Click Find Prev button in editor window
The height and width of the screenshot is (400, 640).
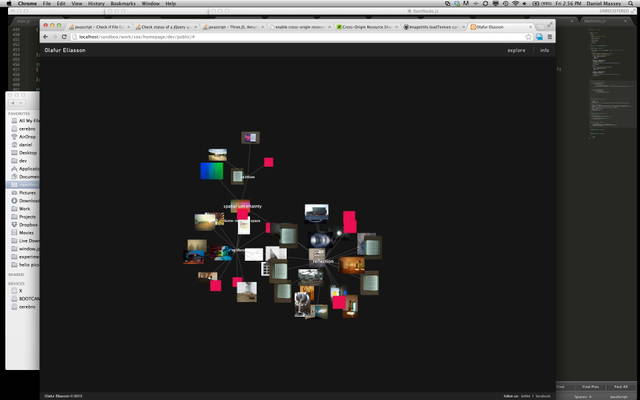pyautogui.click(x=590, y=387)
